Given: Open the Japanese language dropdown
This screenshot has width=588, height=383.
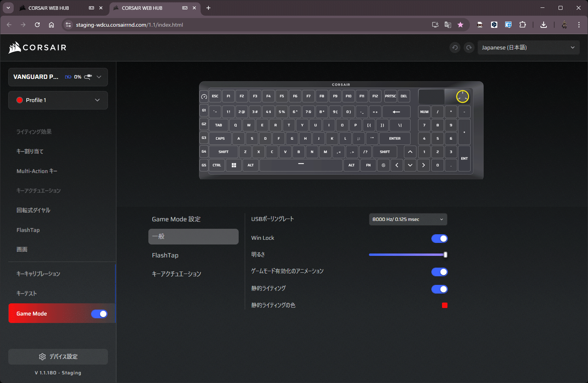Looking at the screenshot, I should coord(528,47).
